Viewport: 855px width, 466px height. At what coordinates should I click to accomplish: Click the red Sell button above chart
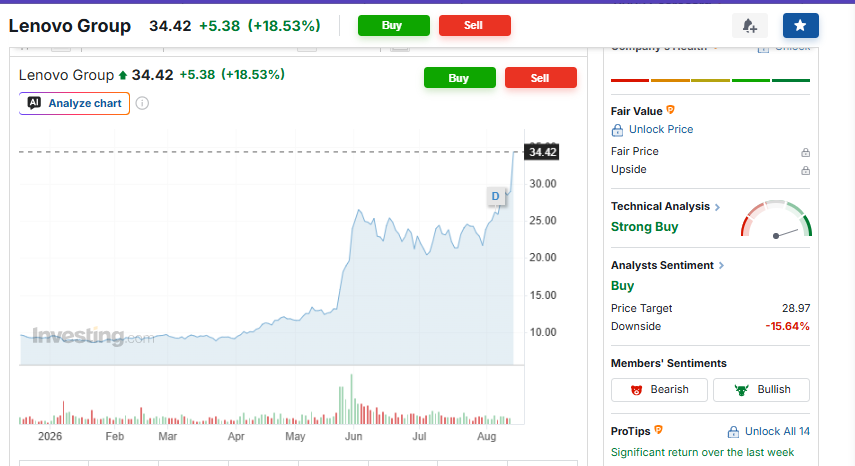tap(540, 78)
